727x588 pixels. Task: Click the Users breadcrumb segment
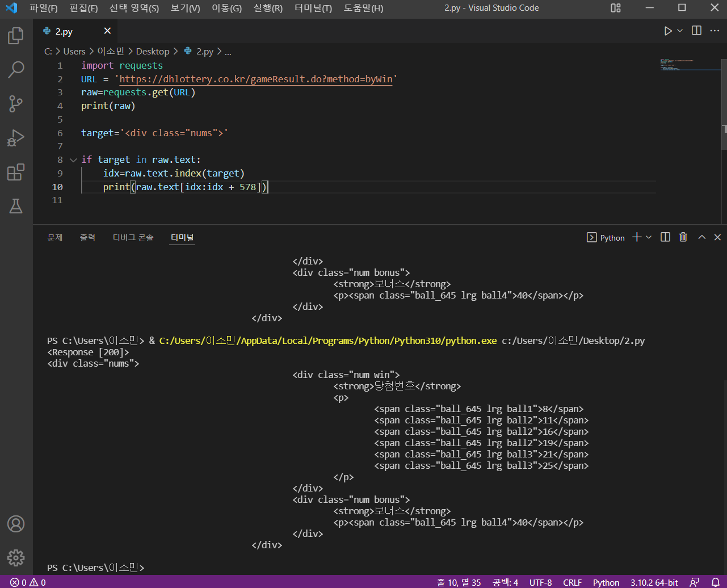click(x=74, y=52)
